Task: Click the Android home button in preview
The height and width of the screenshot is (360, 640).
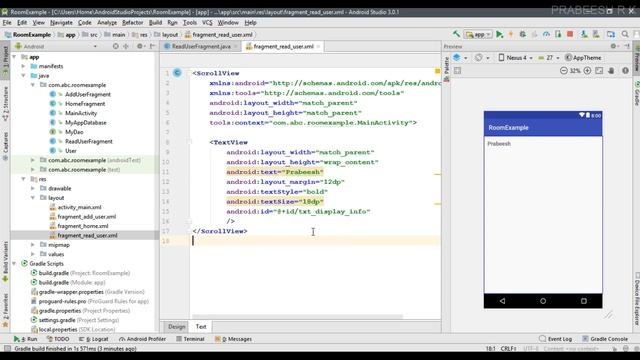Action: [x=543, y=301]
